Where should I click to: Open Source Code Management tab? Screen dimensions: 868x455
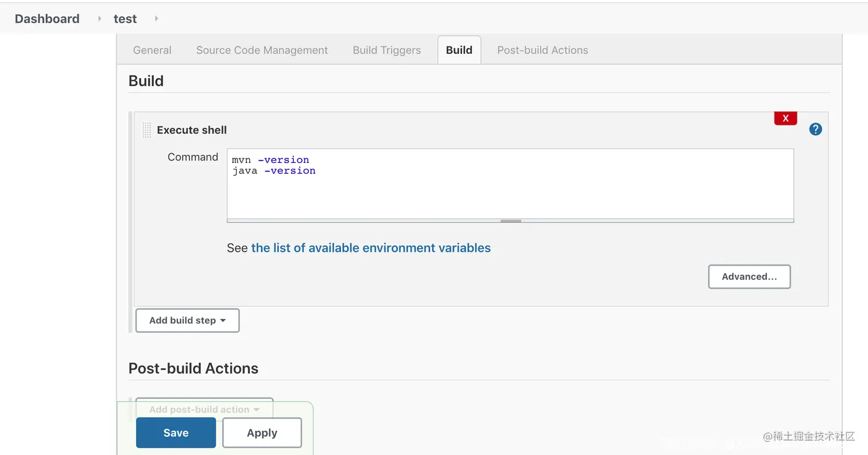coord(262,50)
